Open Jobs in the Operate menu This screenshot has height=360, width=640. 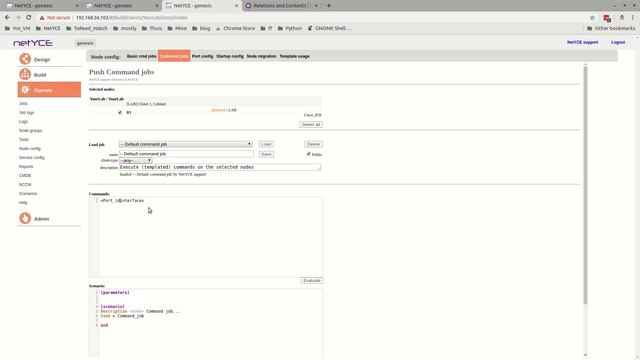[x=23, y=104]
